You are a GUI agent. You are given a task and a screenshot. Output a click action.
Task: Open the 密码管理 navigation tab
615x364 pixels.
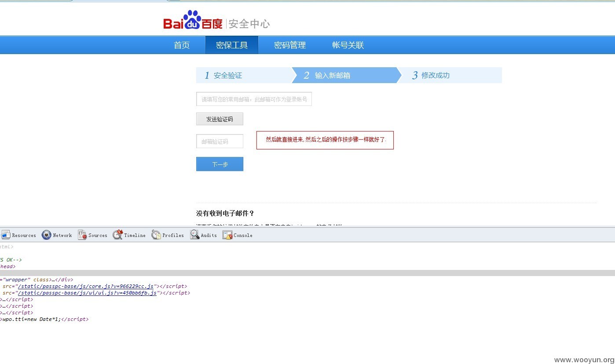(x=290, y=45)
